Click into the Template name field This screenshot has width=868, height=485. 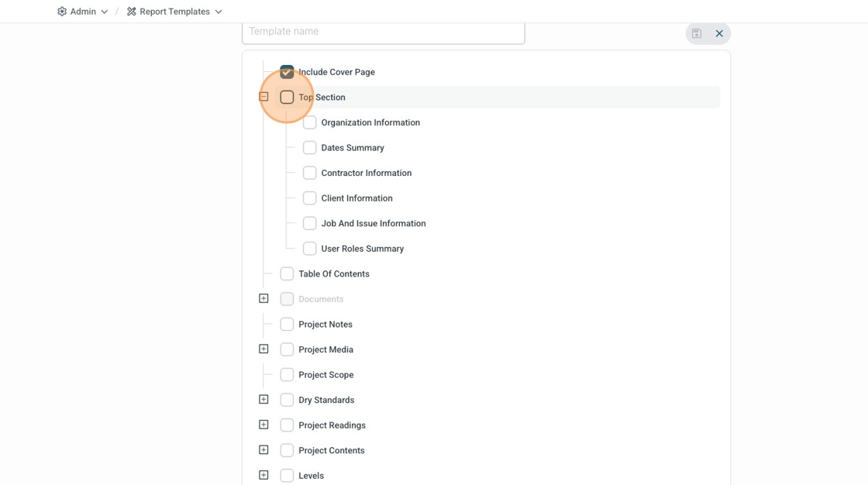(x=383, y=32)
